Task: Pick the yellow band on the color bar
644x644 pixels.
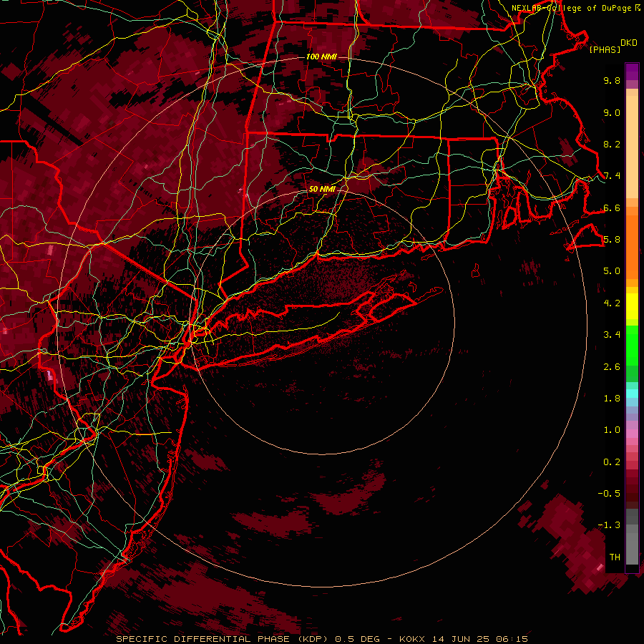Action: pyautogui.click(x=632, y=306)
